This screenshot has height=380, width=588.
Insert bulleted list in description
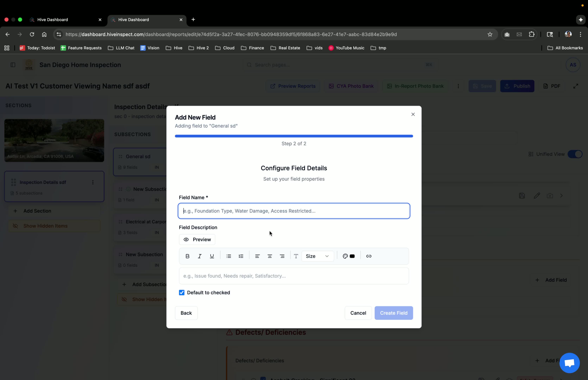(229, 256)
